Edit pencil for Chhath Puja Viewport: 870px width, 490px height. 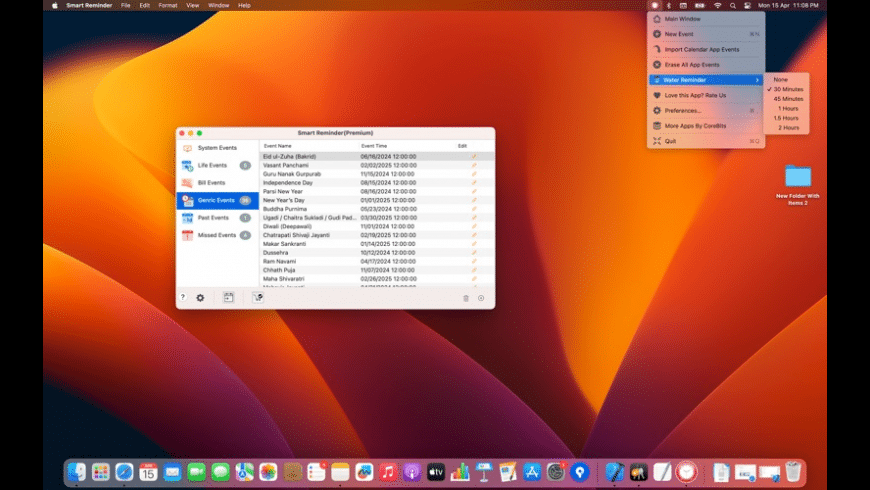474,270
